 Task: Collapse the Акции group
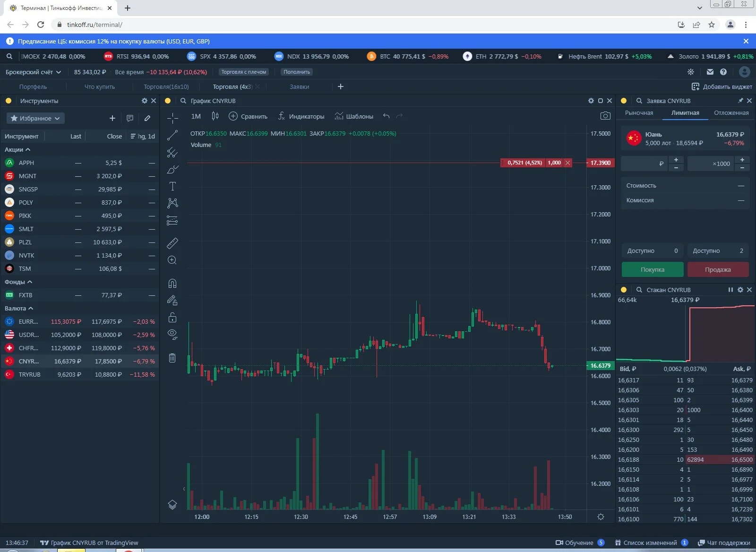17,149
